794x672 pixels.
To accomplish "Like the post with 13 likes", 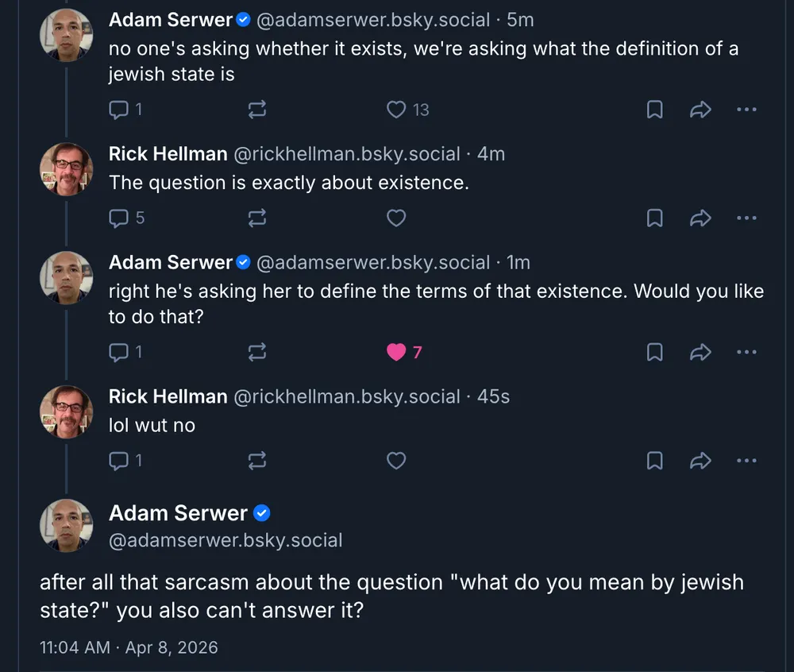I will point(396,110).
